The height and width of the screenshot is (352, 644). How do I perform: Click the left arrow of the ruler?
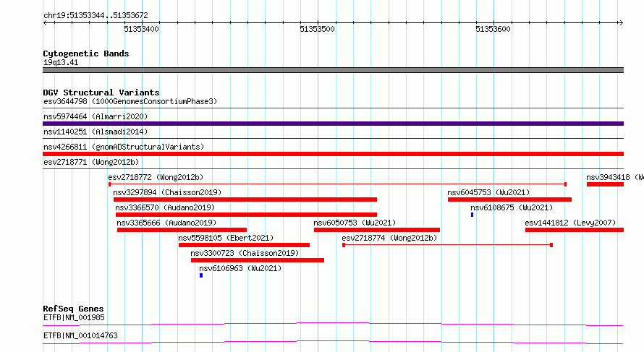pyautogui.click(x=45, y=22)
